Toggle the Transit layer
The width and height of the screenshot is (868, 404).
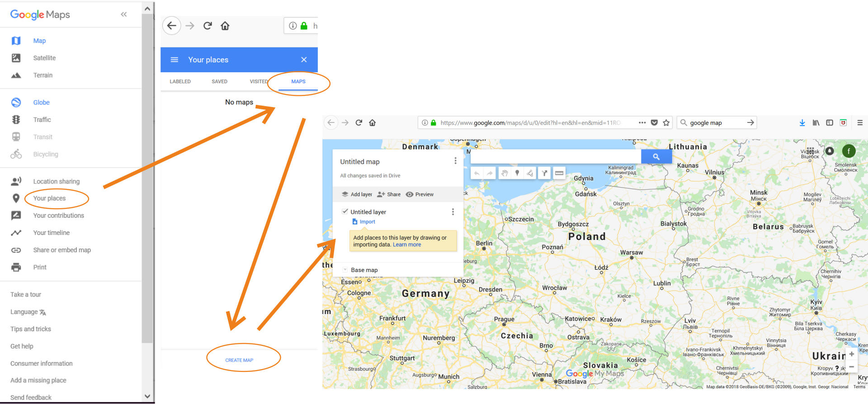[x=43, y=137]
